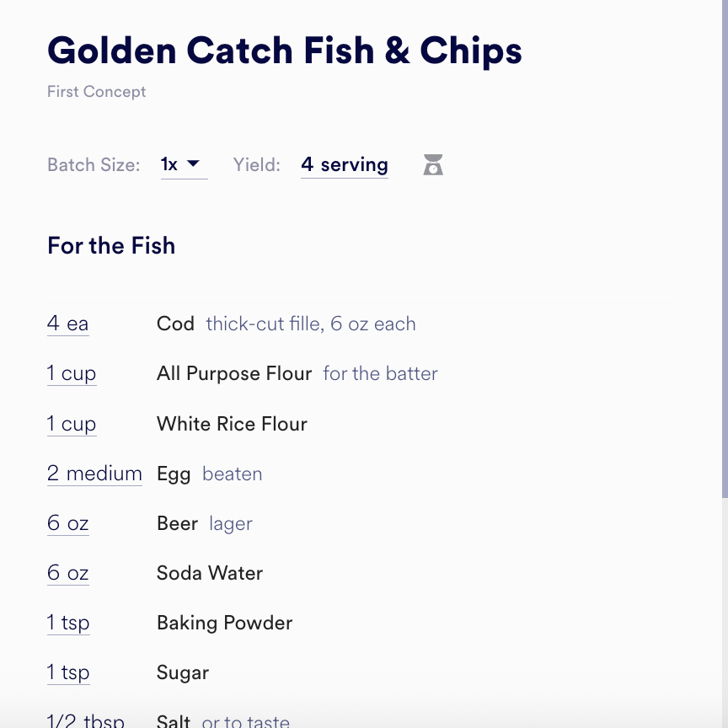This screenshot has height=728, width=728.
Task: Click the 4 ea quantity for Cod
Action: click(x=67, y=324)
